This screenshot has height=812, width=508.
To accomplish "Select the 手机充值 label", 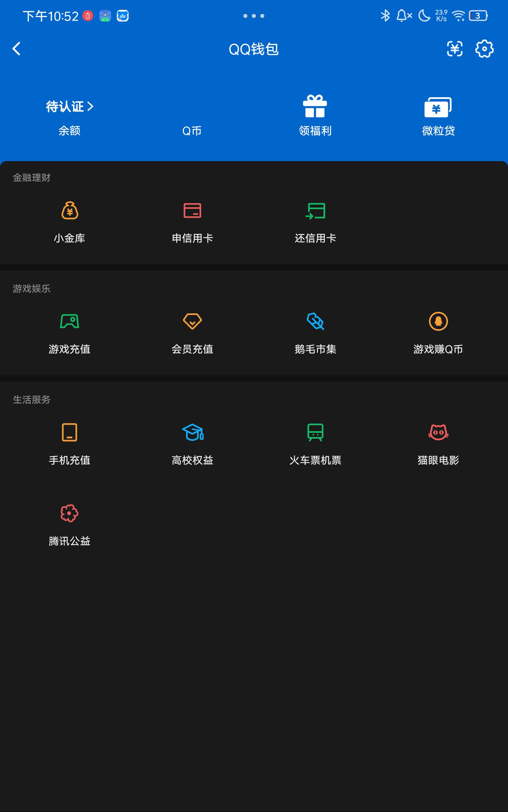I will [x=70, y=460].
